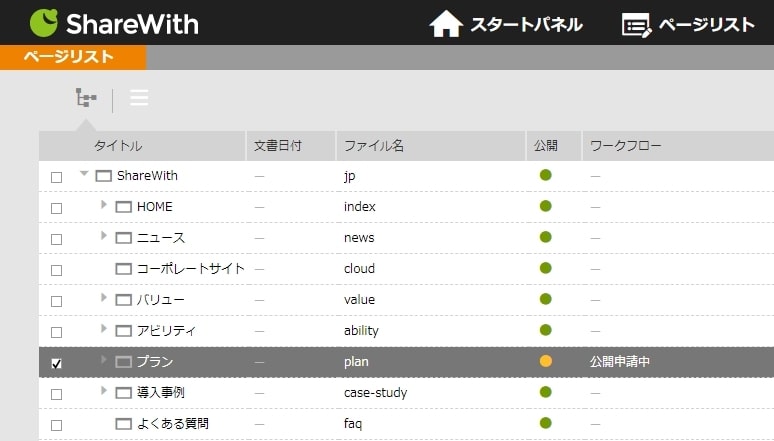Open the スタートパネル menu
The height and width of the screenshot is (441, 774).
(506, 24)
